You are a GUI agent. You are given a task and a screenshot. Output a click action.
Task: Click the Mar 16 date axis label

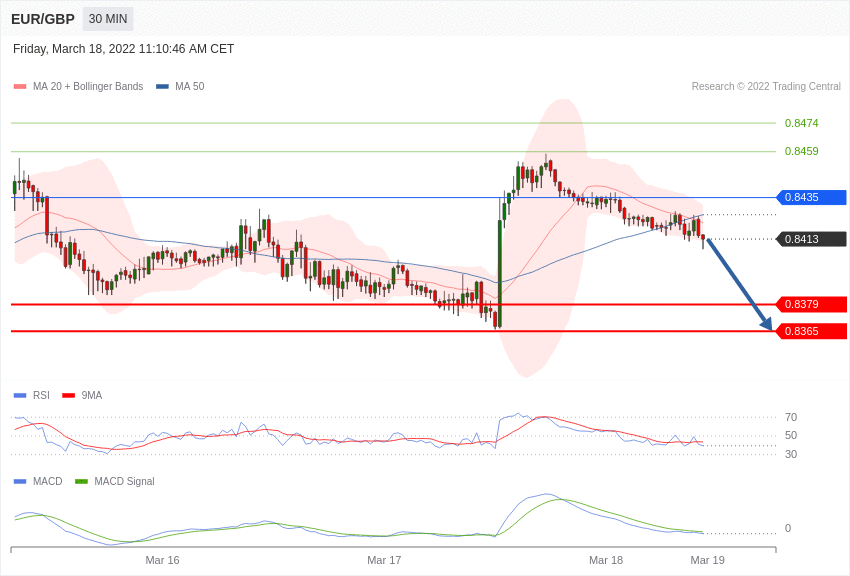[162, 560]
